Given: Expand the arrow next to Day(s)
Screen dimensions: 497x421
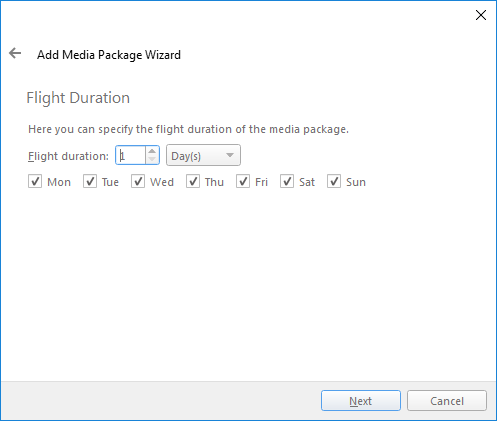Looking at the screenshot, I should tap(230, 155).
